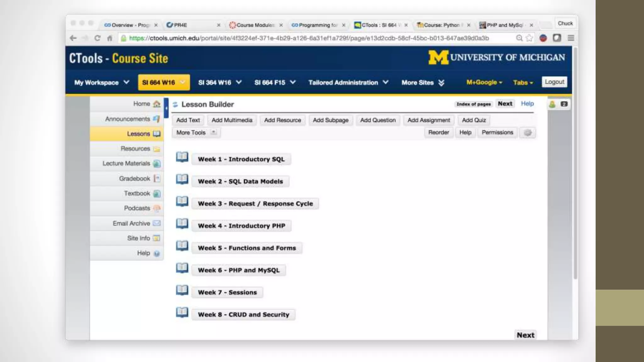Collapse the sidebar with the blue toggle arrow

coord(166,108)
